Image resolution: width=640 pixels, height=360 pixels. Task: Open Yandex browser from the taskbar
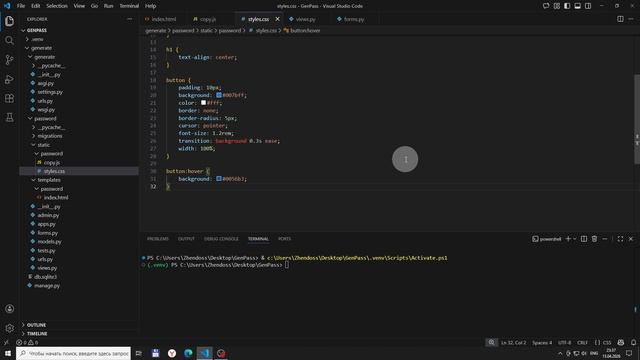coord(172,353)
